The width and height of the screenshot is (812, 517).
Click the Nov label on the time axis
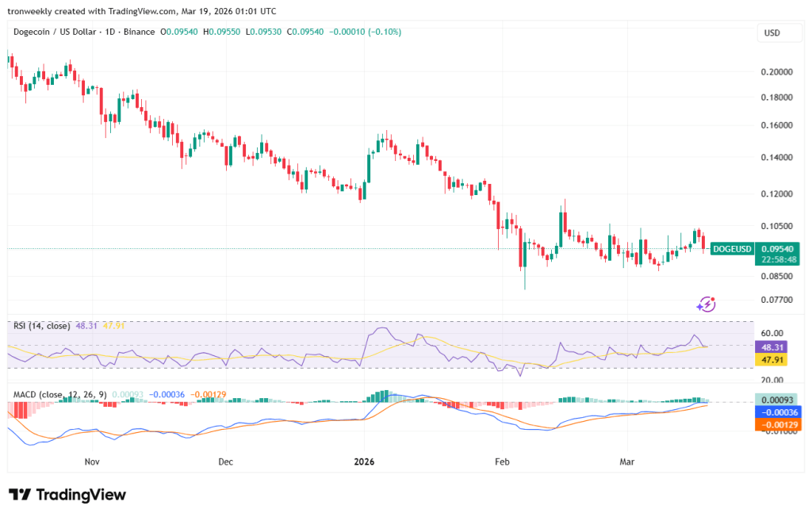(x=91, y=461)
